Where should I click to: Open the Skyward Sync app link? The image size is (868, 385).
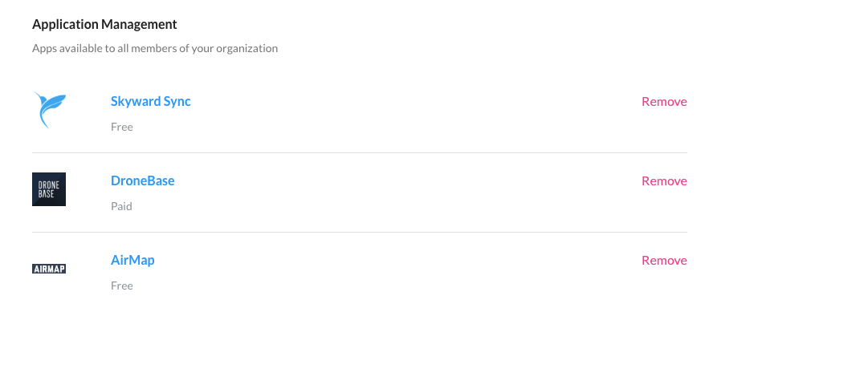point(150,102)
